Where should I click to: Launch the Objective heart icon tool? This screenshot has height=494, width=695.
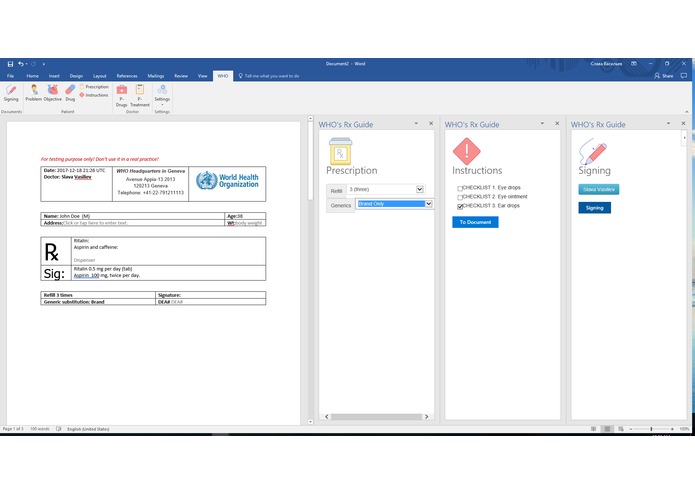(53, 93)
